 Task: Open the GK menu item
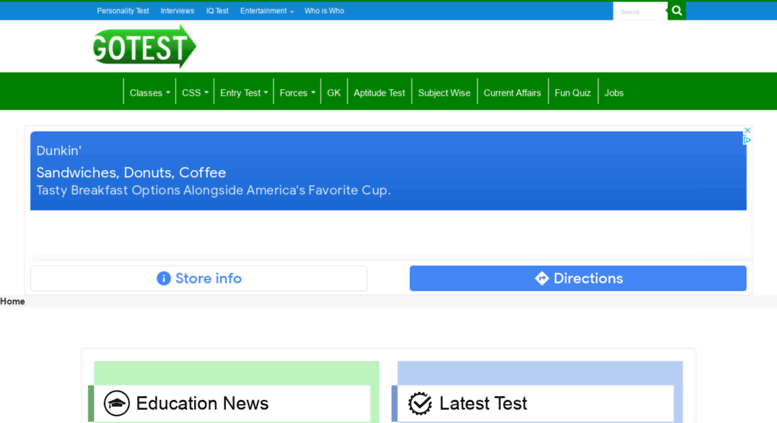click(x=334, y=93)
